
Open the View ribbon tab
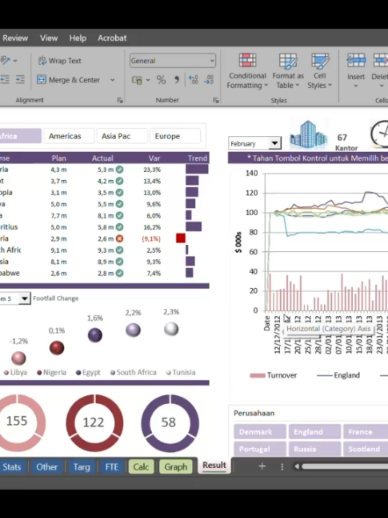pyautogui.click(x=49, y=38)
